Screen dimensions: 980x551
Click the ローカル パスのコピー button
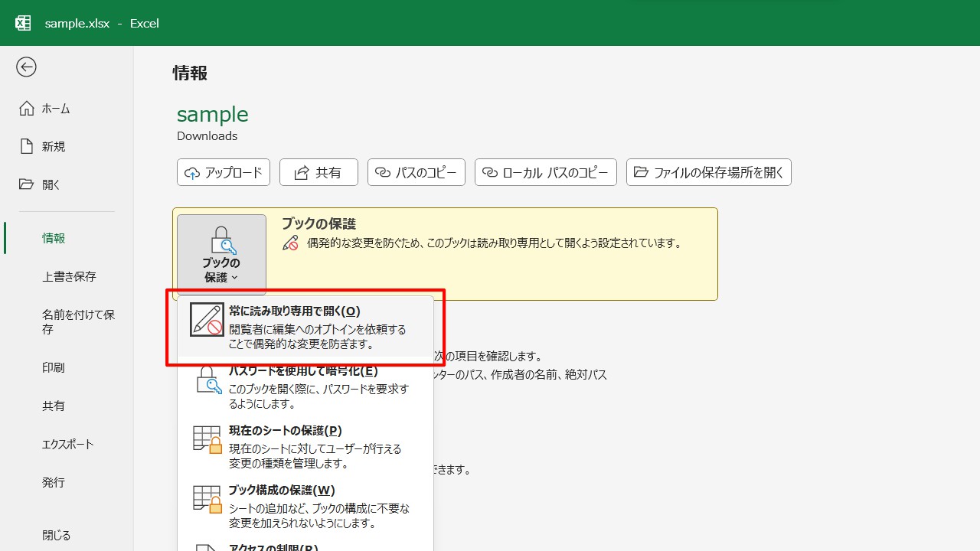coord(545,172)
